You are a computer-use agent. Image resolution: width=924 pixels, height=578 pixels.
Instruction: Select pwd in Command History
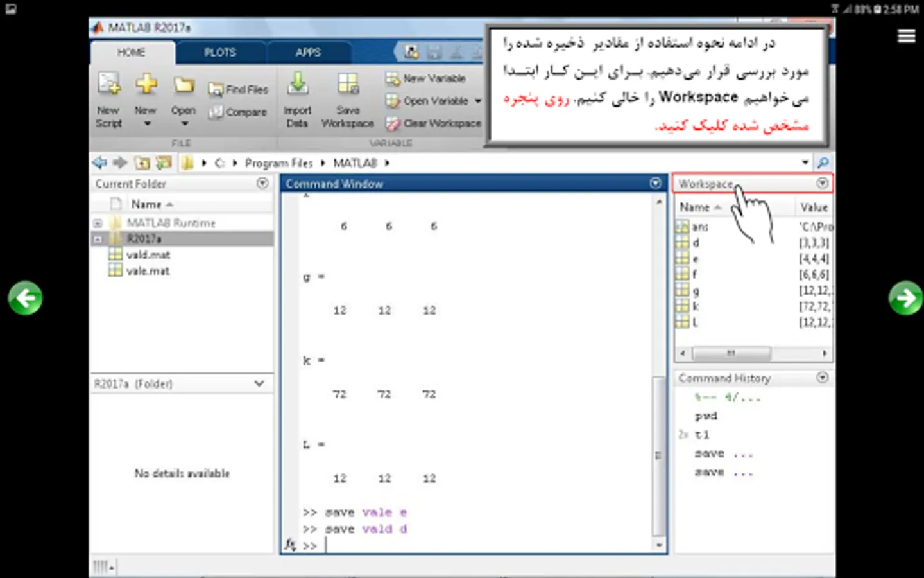(706, 416)
